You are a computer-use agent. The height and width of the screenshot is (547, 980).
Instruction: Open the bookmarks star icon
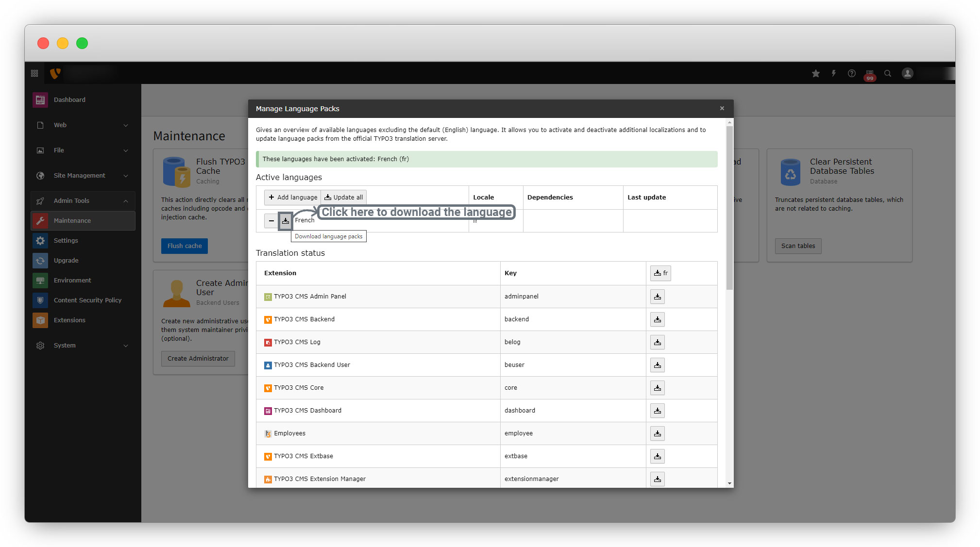pos(816,73)
